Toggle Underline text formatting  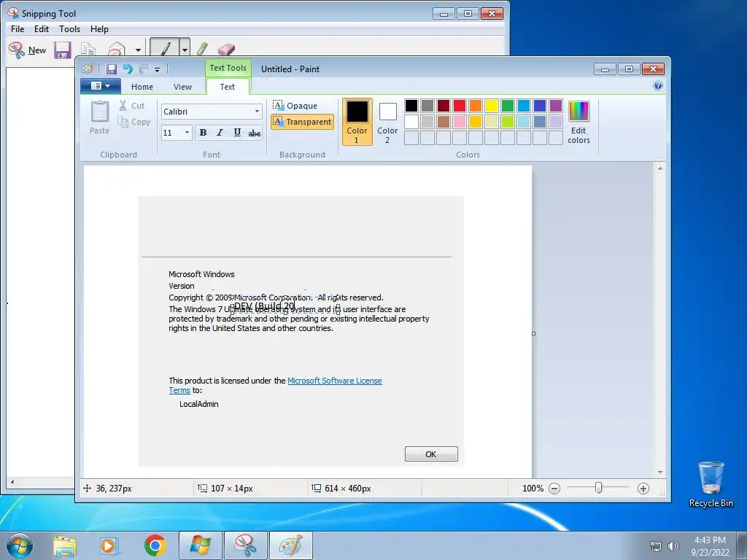[x=237, y=133]
